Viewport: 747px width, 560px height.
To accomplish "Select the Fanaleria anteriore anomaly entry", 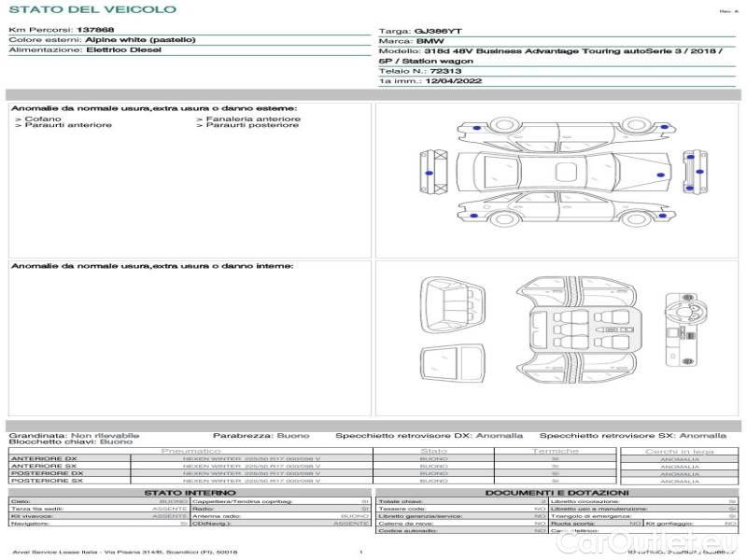I will coord(251,119).
